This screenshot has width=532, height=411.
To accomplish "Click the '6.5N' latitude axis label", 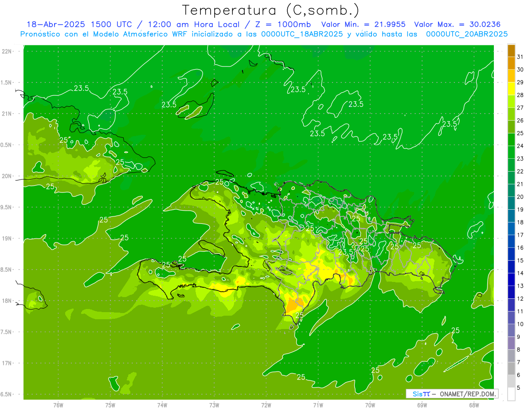I will (6, 394).
